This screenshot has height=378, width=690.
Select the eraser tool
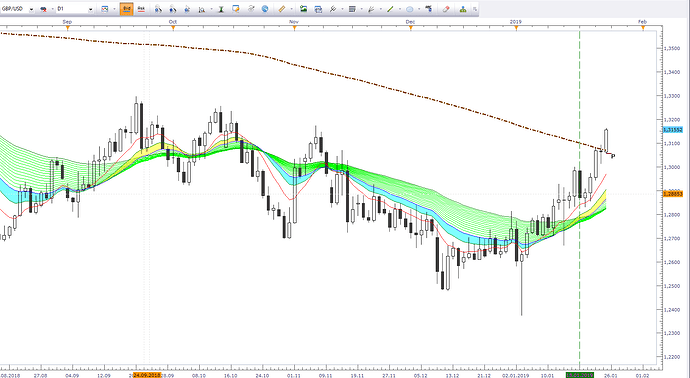(446, 9)
